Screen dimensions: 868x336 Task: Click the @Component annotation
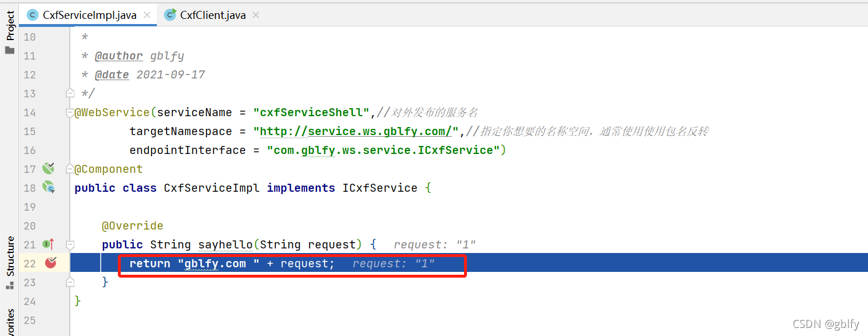click(109, 169)
